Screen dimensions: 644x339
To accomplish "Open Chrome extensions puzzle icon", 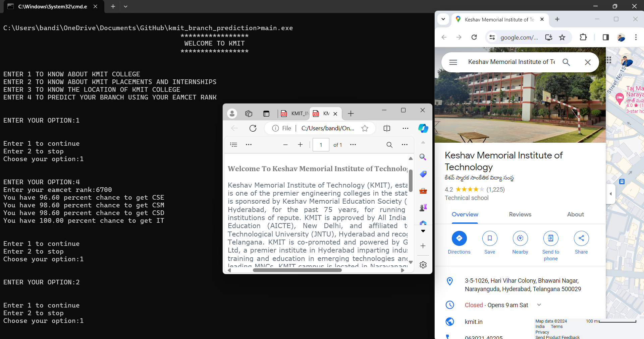I will tap(583, 37).
